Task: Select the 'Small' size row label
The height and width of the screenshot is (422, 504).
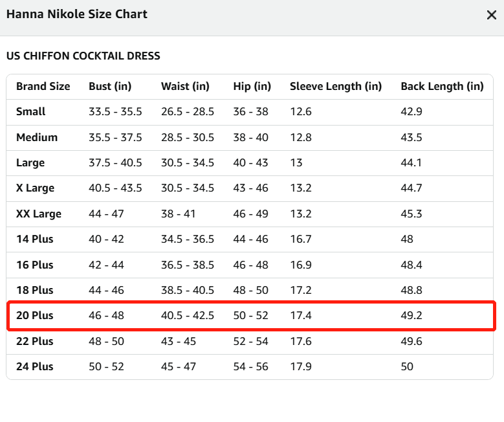Action: (30, 111)
